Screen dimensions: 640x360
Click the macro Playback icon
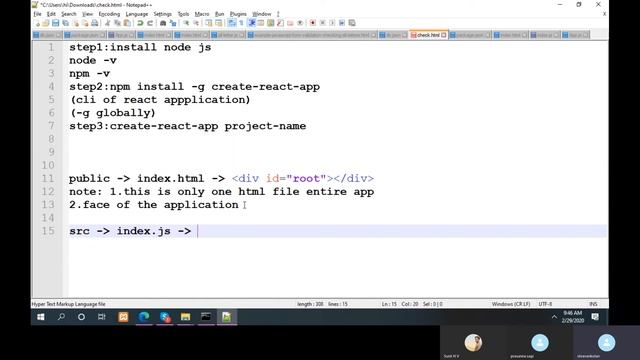click(x=332, y=23)
